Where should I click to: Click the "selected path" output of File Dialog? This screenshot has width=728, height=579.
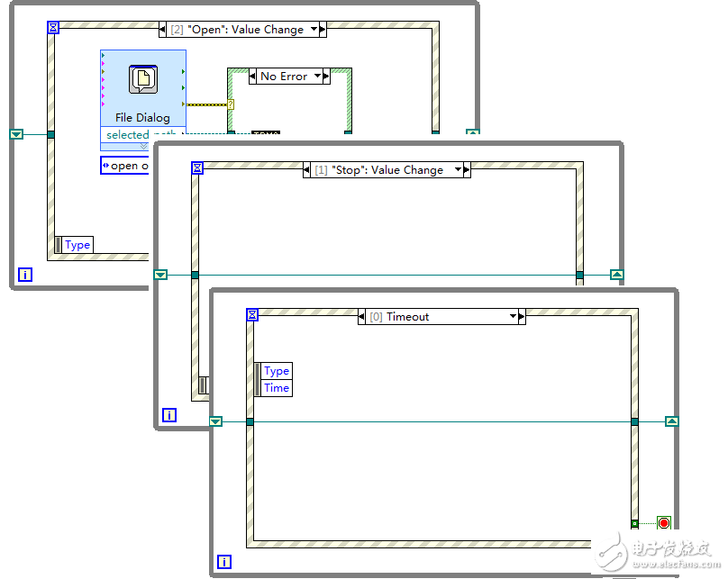(x=143, y=134)
